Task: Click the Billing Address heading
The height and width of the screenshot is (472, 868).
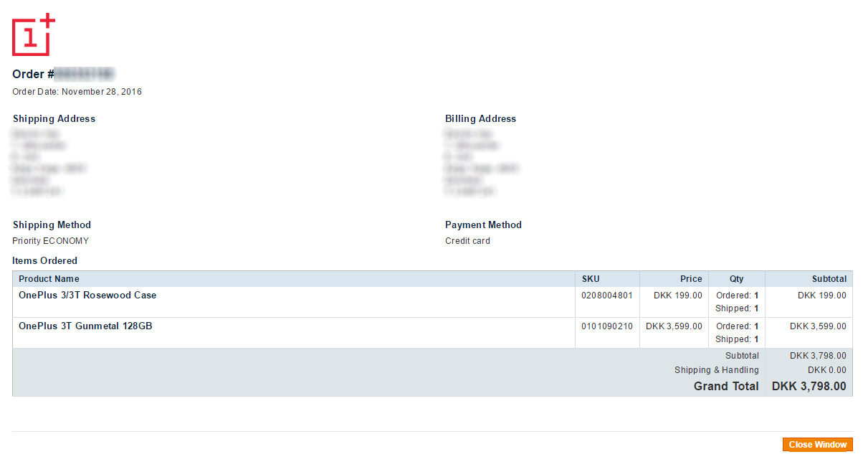Action: pyautogui.click(x=480, y=119)
